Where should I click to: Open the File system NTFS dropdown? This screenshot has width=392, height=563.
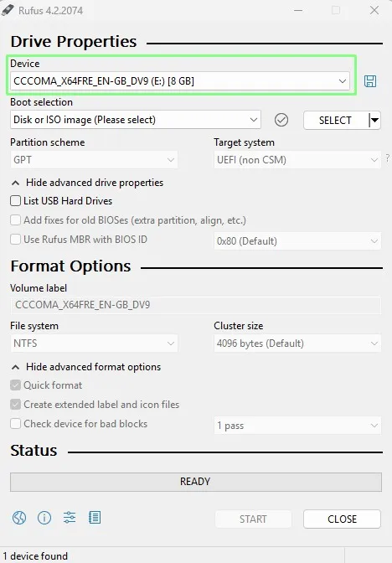(94, 343)
